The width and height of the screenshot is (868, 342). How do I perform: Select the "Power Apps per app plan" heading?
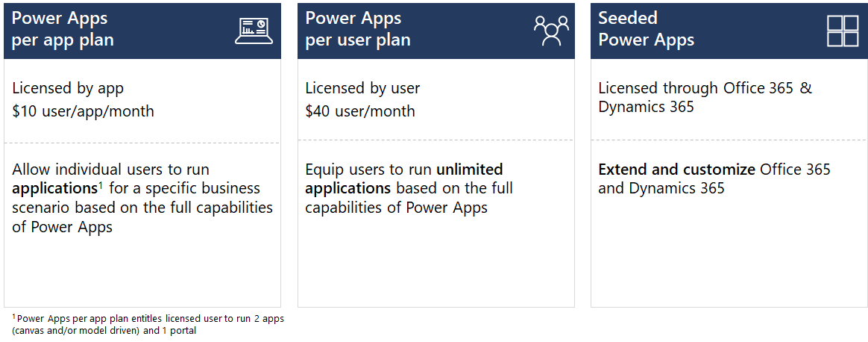pos(63,29)
